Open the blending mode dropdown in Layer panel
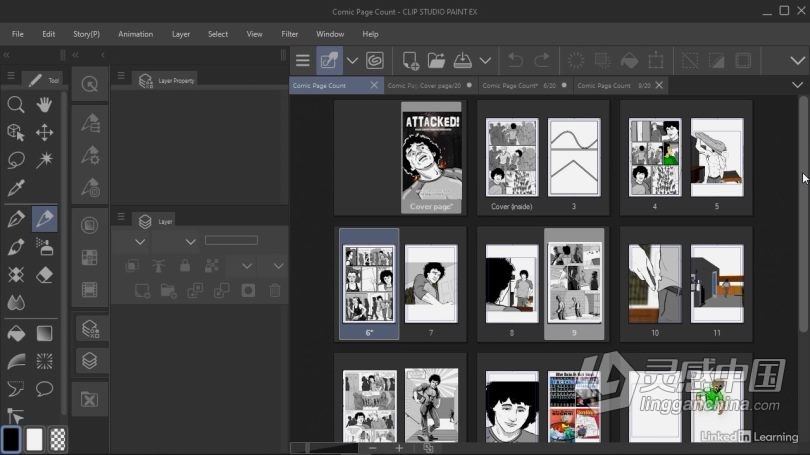810x455 pixels. point(139,241)
